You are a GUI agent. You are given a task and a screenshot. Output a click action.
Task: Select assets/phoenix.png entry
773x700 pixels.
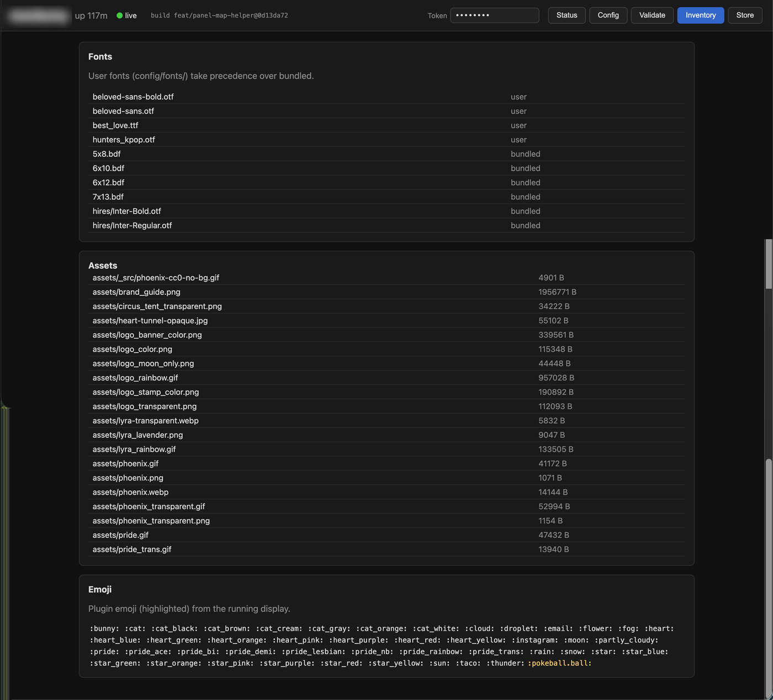(x=386, y=479)
